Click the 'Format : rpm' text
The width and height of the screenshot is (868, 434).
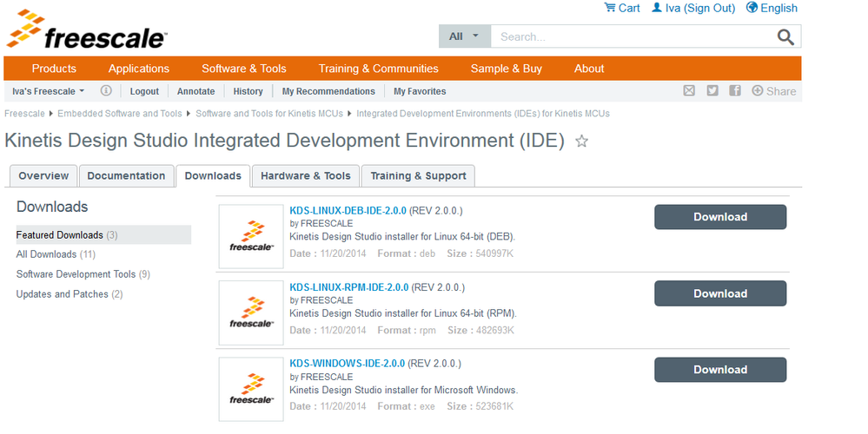(407, 331)
